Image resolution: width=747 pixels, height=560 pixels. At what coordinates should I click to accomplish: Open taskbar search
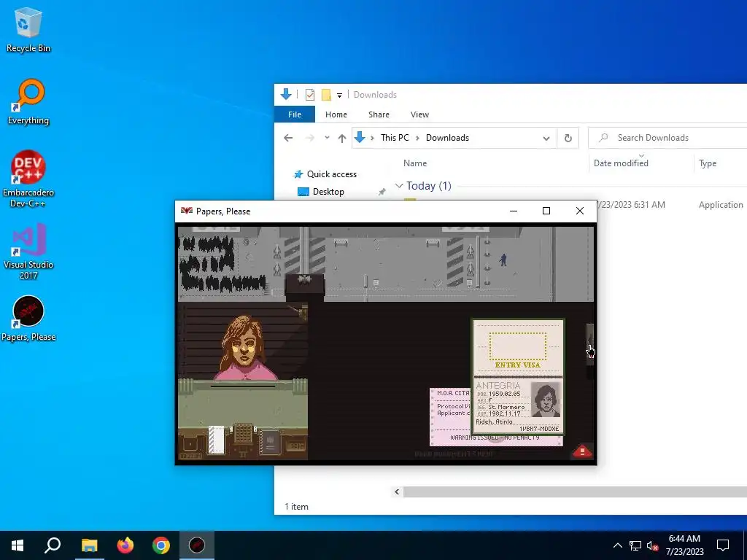[x=53, y=545]
